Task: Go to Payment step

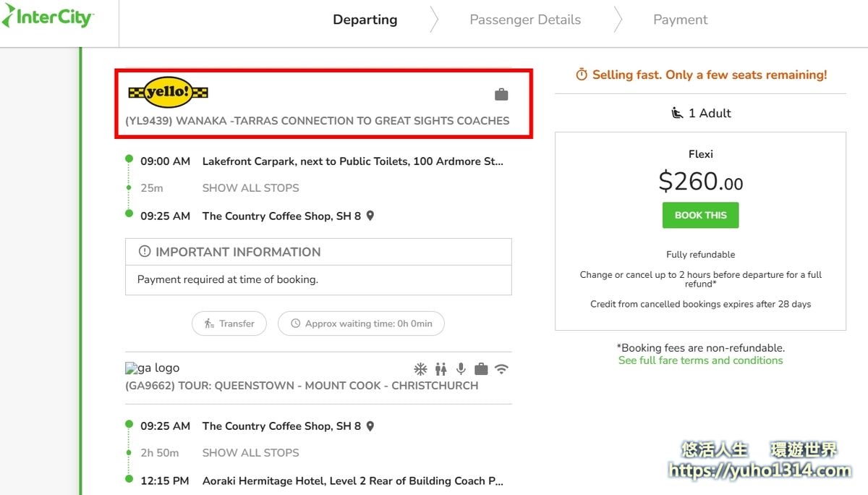Action: [x=680, y=20]
